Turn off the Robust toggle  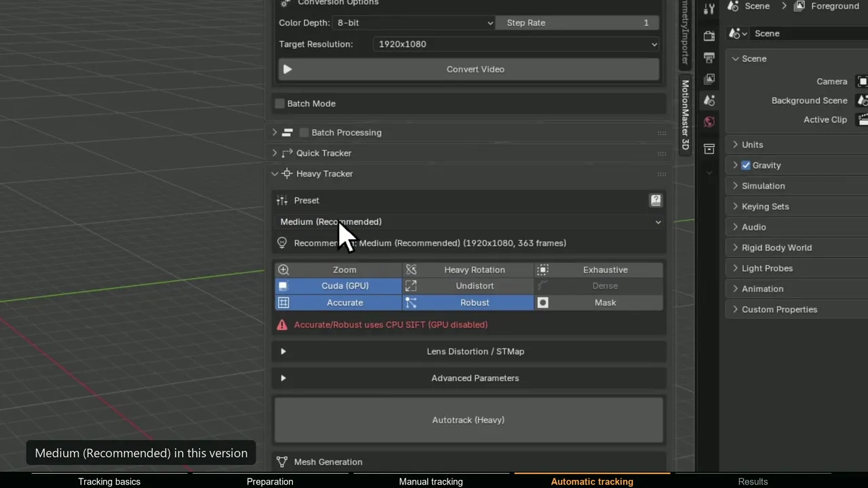(x=469, y=303)
